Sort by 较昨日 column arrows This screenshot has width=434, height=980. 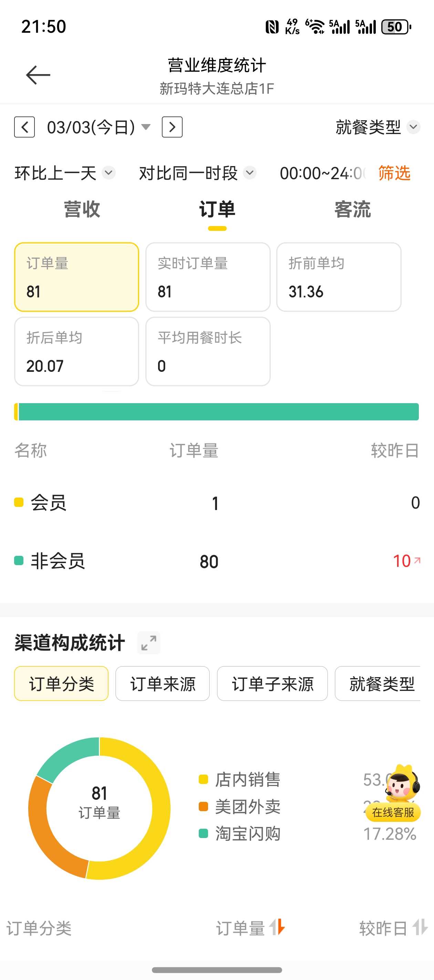click(420, 927)
